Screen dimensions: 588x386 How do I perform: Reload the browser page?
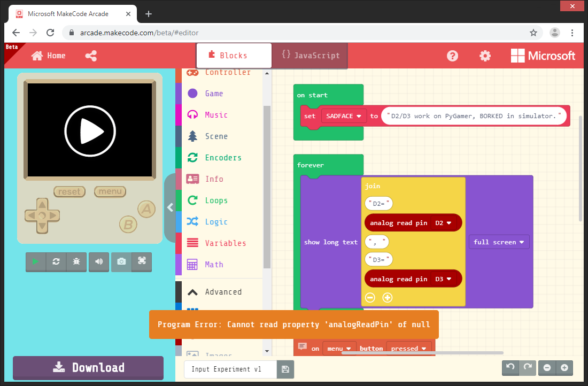(50, 33)
